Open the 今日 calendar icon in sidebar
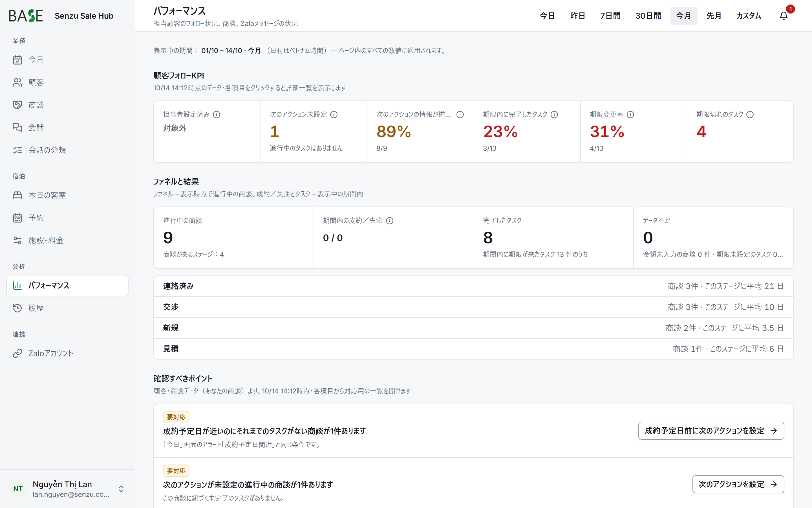Image resolution: width=812 pixels, height=508 pixels. tap(17, 60)
